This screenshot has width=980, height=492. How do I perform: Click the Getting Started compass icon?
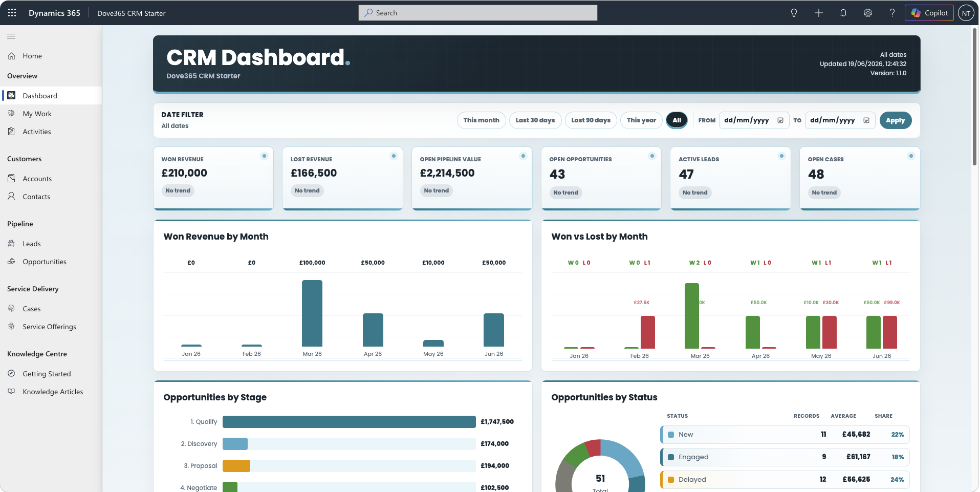(x=11, y=374)
